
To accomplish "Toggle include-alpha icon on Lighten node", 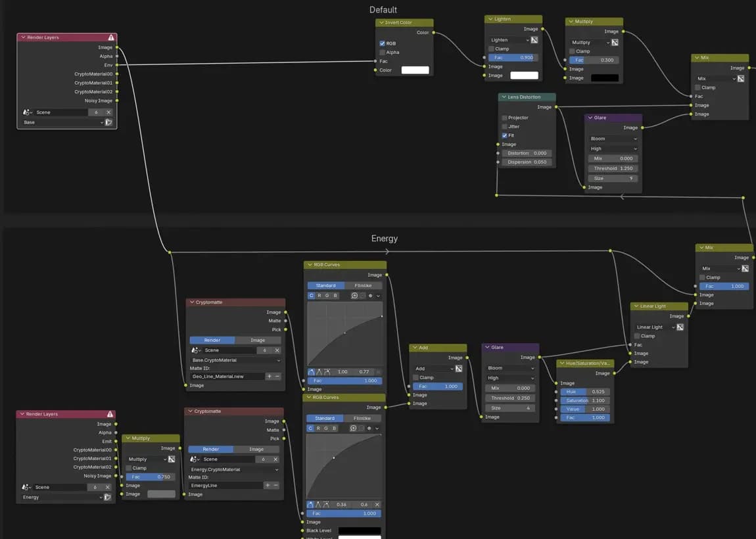I will point(534,40).
